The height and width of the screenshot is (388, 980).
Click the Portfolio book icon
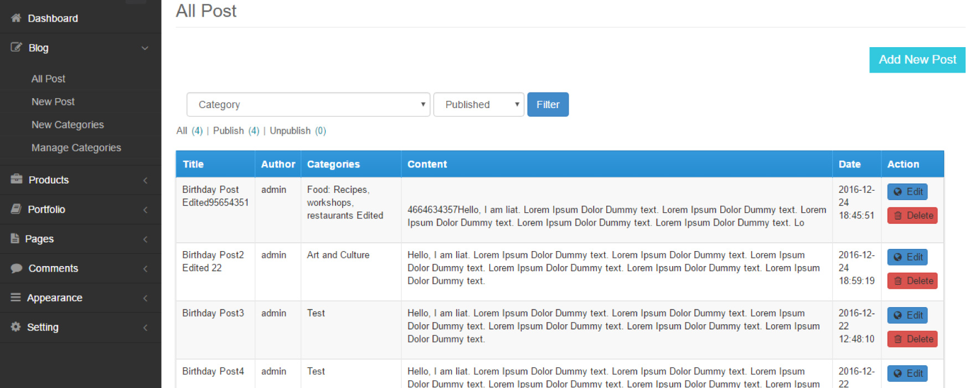coord(16,209)
